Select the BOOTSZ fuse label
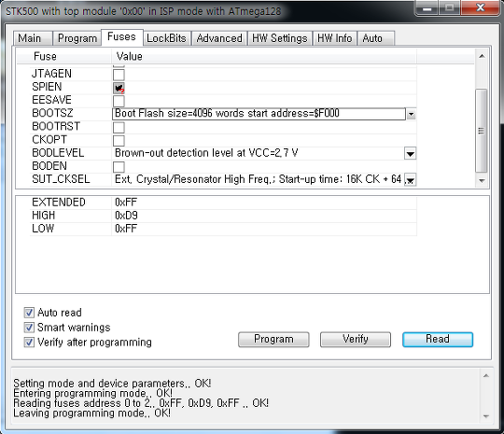Image resolution: width=504 pixels, height=434 pixels. tap(52, 113)
